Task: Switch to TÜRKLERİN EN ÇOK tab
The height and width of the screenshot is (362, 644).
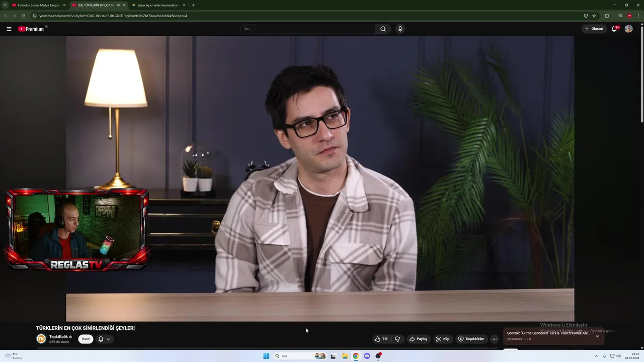Action: (96, 5)
